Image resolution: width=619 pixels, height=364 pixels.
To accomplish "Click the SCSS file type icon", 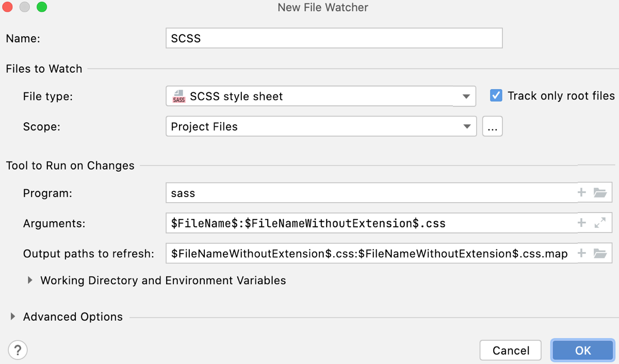I will click(x=178, y=96).
